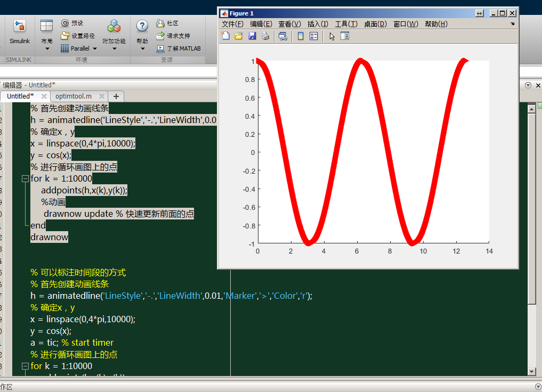Toggle the colorbar on the cosine plot
This screenshot has width=542, height=392.
(x=300, y=36)
